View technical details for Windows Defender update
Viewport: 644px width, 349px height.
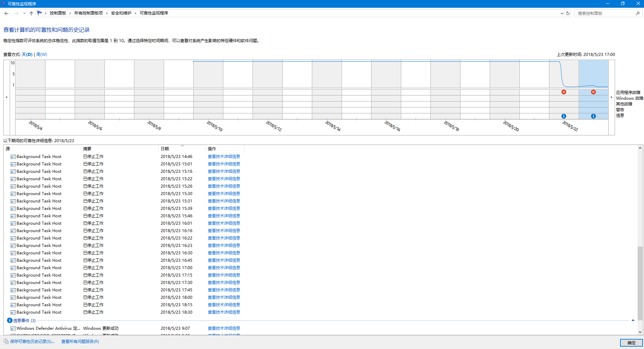224,328
